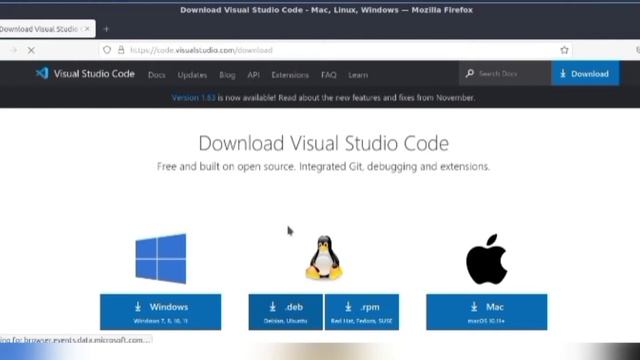Open the Learn navigation link
The width and height of the screenshot is (640, 360).
pos(358,75)
